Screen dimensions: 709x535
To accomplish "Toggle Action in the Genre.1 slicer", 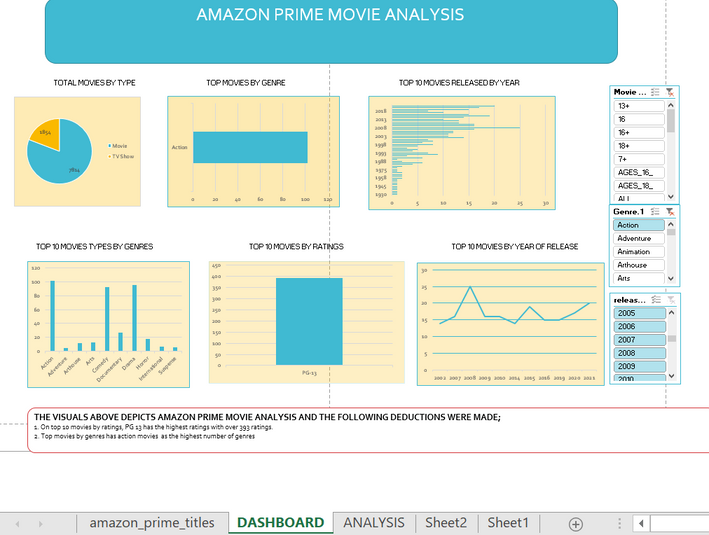I will pos(638,225).
